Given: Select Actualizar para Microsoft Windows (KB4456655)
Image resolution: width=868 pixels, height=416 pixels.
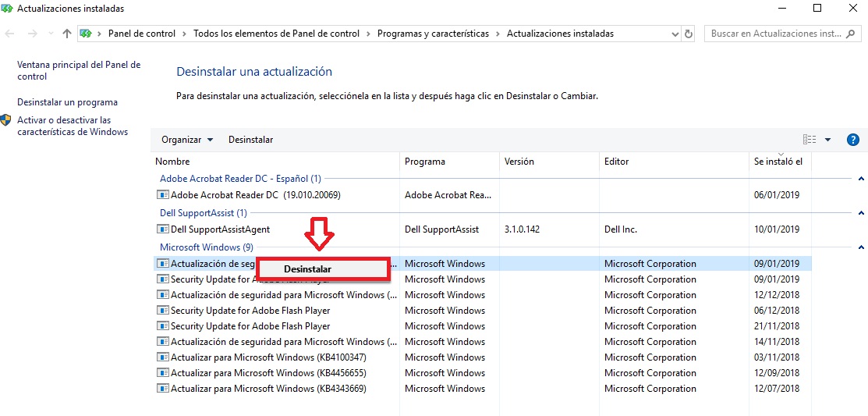Looking at the screenshot, I should [x=482, y=373].
